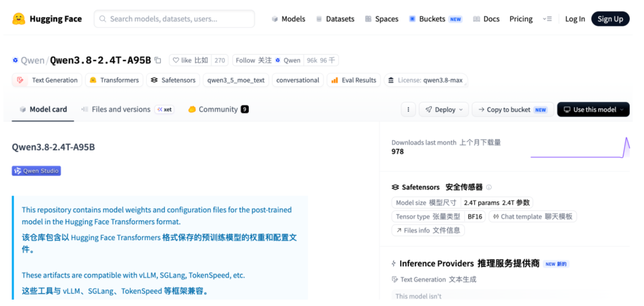644x306 pixels.
Task: Click the Qwen avatar in the Follow button
Action: [278, 60]
